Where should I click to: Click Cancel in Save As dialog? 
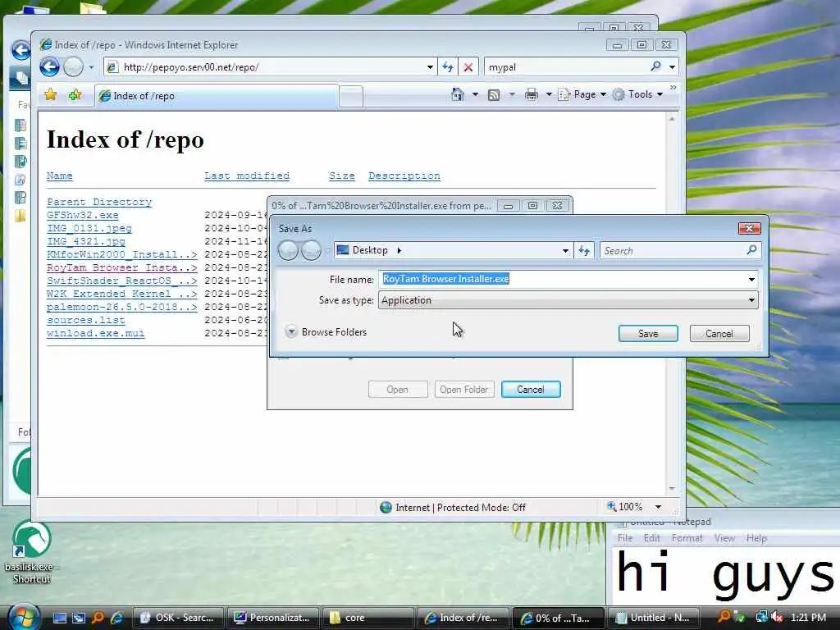click(x=719, y=334)
